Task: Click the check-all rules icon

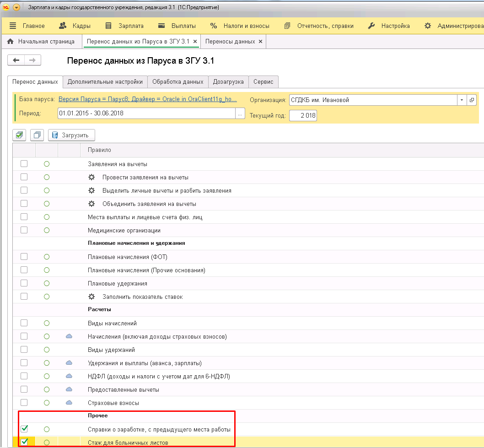Action: [19, 135]
